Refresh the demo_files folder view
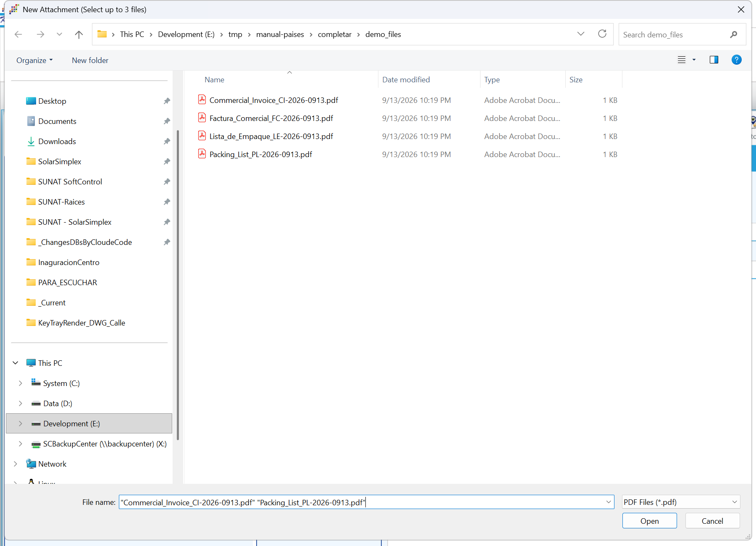Screen dimensions: 756x546 (602, 34)
